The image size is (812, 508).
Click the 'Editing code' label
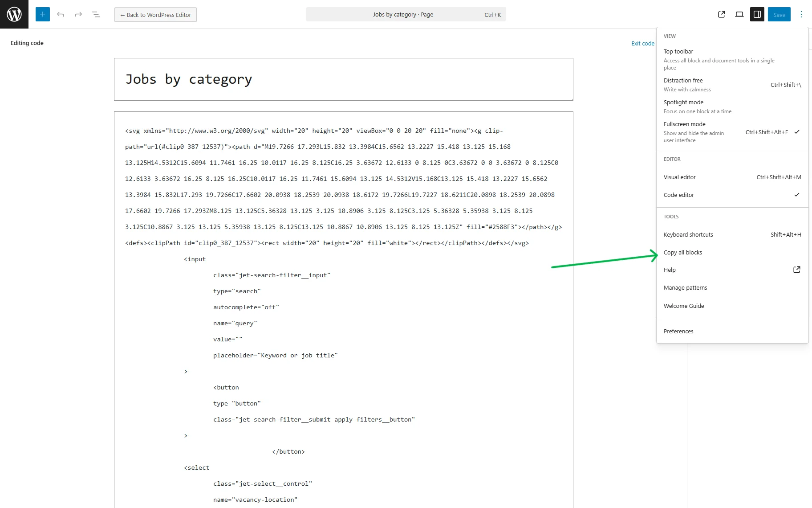(x=27, y=43)
